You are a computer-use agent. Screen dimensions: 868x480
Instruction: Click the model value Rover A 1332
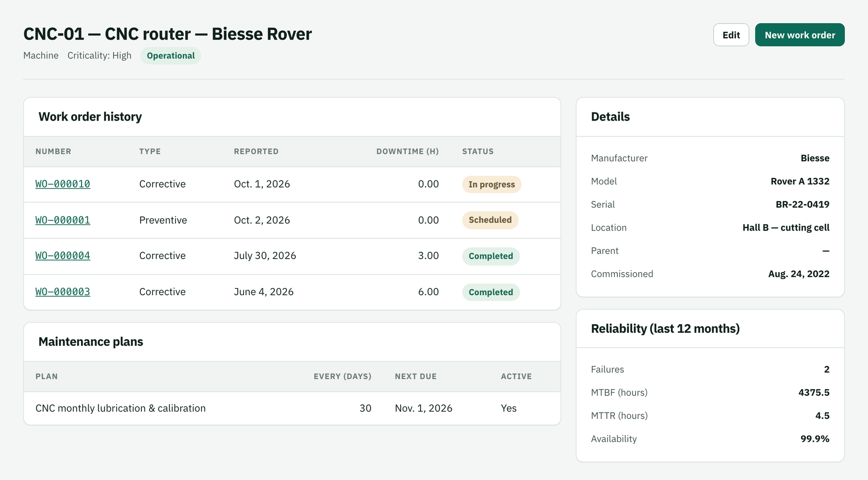pos(800,181)
